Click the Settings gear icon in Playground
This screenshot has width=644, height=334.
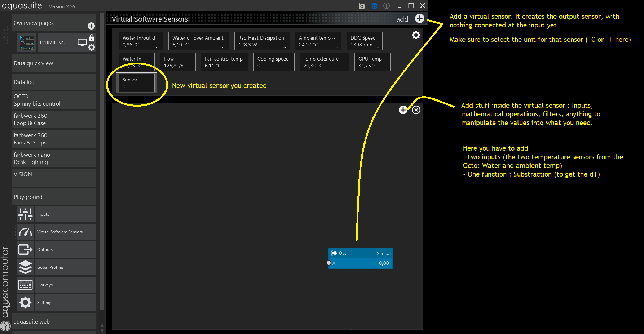(26, 303)
